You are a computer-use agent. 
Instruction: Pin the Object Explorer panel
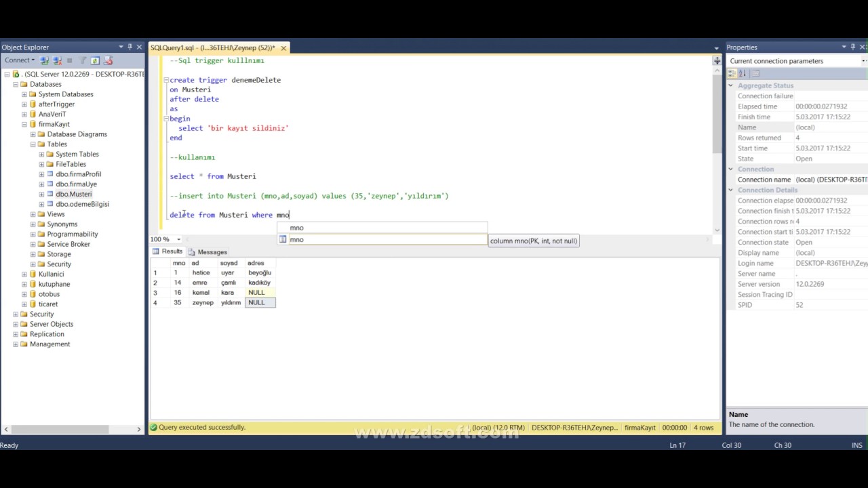(130, 47)
